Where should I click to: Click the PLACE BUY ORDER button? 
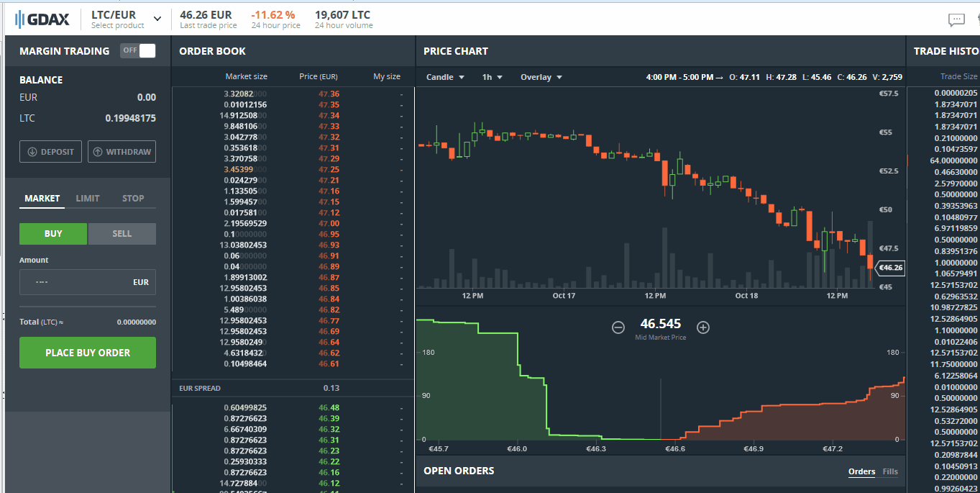(x=87, y=353)
